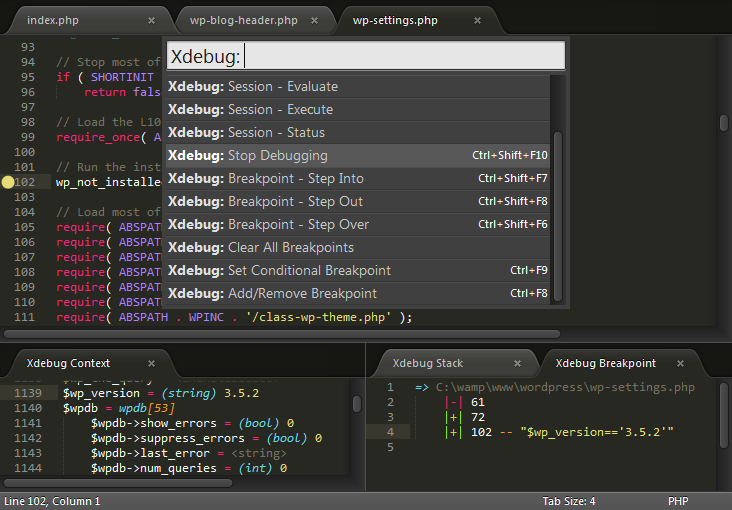The height and width of the screenshot is (510, 732).
Task: Run Xdebug: Clear All Breakpoints
Action: (358, 248)
